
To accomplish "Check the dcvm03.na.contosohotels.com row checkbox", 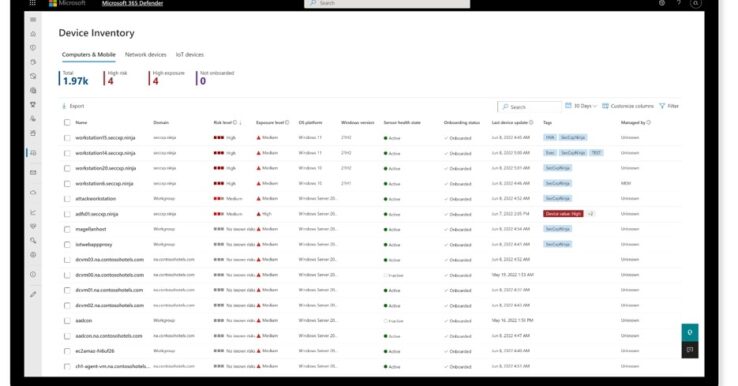I will pos(67,260).
